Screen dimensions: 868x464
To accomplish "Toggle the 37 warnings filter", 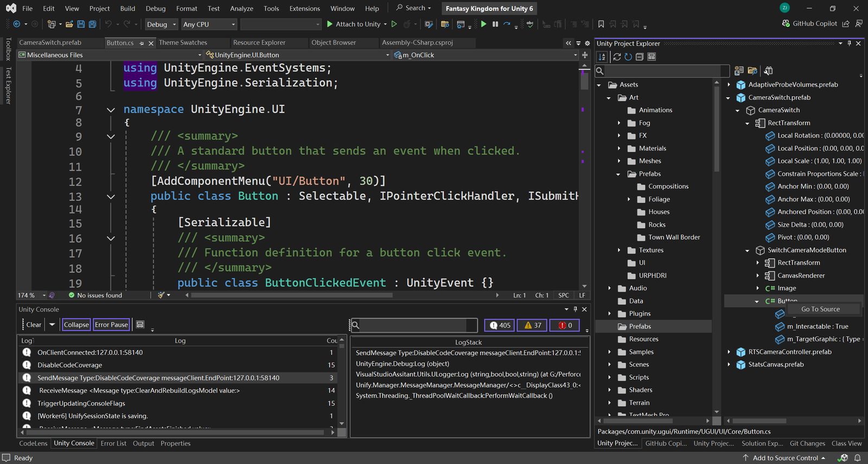I will (x=532, y=326).
